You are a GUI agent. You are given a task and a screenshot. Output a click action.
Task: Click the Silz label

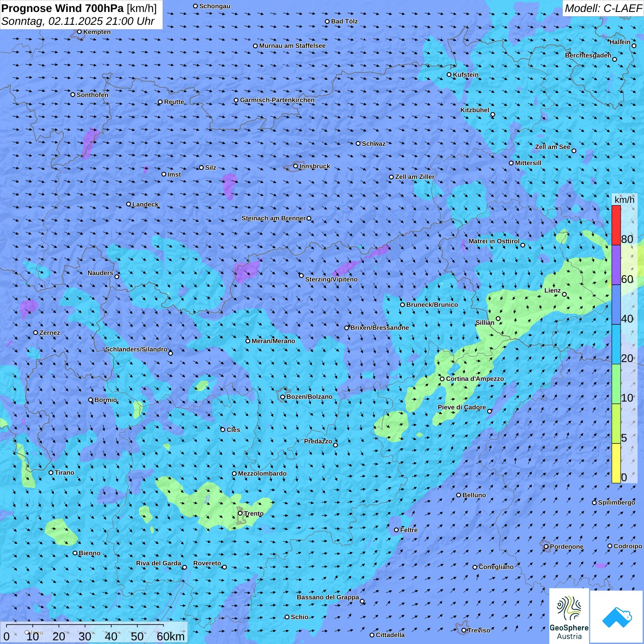(211, 167)
